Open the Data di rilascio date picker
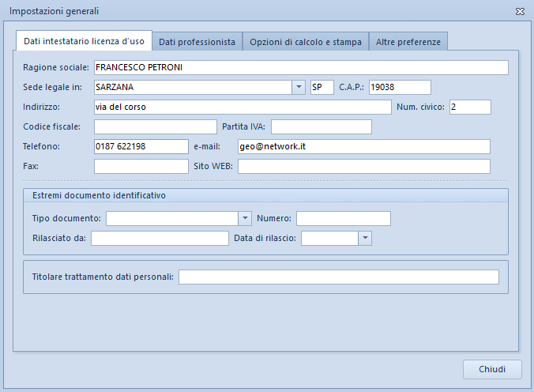Screen dimensions: 534x392 tap(365, 238)
